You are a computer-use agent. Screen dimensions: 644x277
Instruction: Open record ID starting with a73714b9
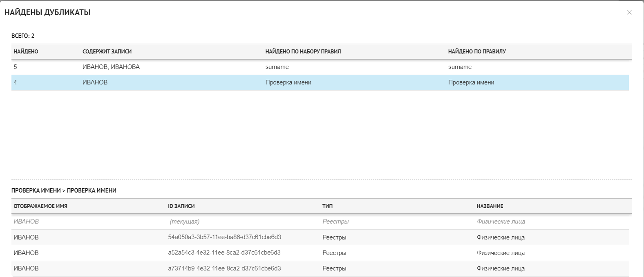click(x=224, y=268)
